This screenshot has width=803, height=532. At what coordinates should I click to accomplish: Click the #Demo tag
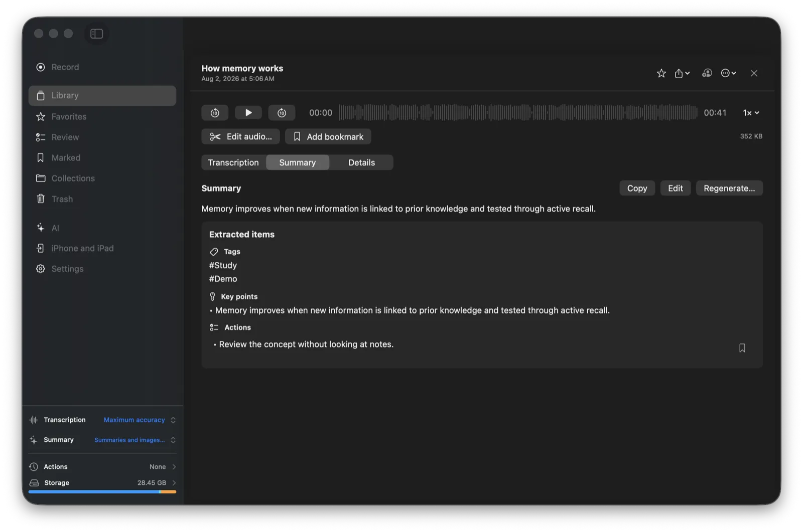[223, 279]
